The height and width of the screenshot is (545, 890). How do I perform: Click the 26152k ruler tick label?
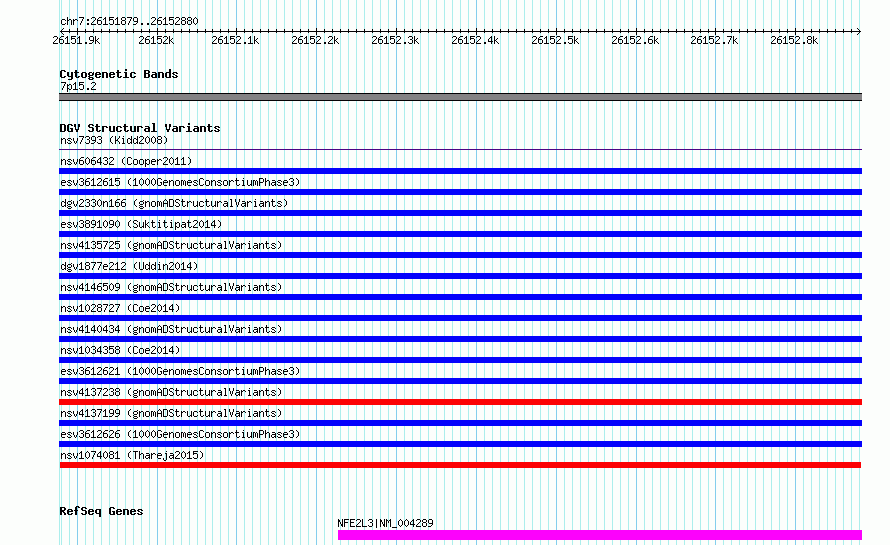tap(156, 40)
